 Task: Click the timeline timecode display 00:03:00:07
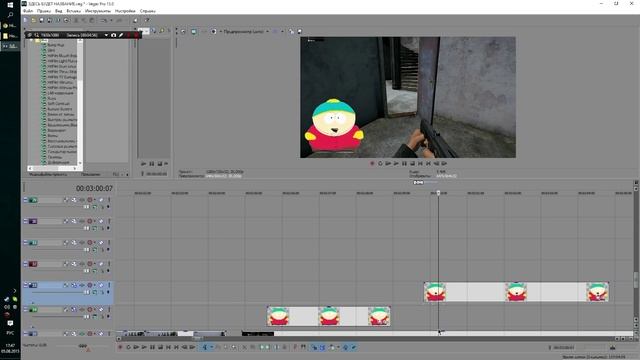94,188
